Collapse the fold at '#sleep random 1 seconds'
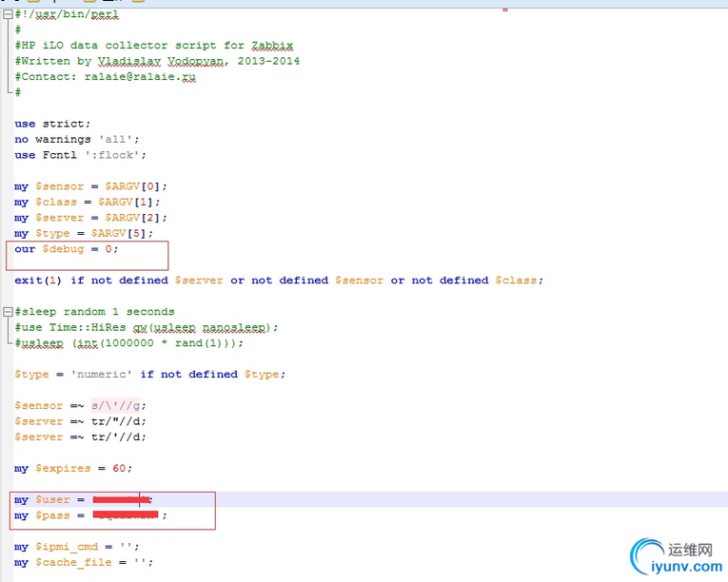 (8, 311)
